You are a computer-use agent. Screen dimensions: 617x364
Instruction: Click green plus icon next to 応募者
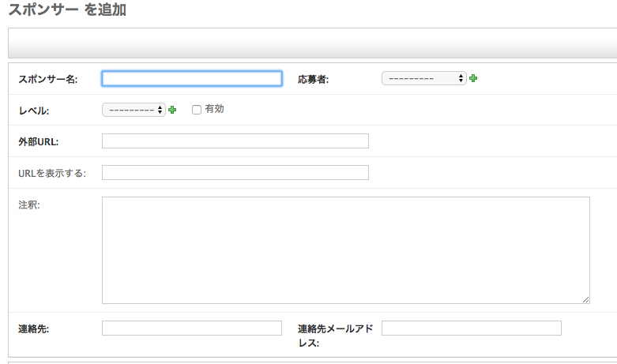tap(473, 79)
